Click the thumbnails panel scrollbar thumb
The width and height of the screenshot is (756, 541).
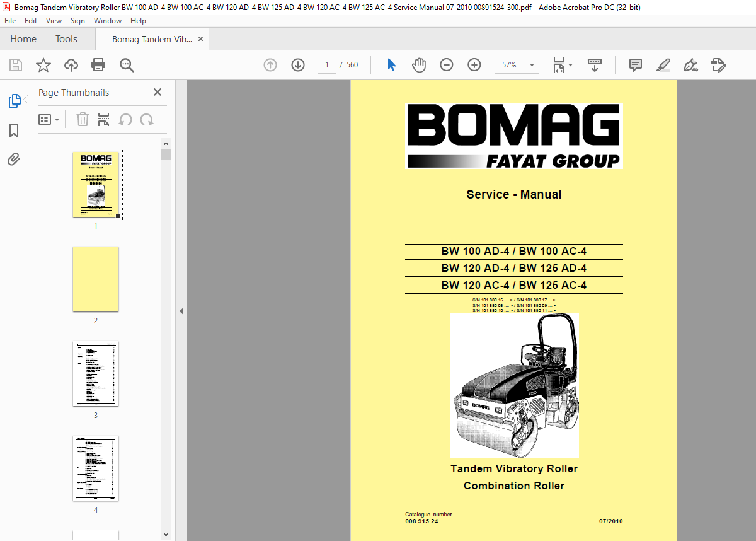tap(166, 154)
